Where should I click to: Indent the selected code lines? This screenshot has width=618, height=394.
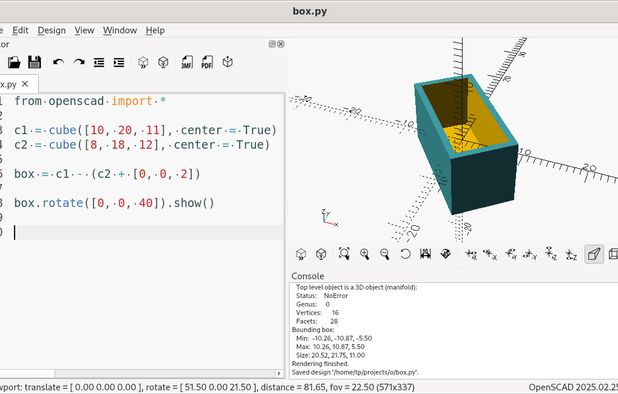click(x=119, y=62)
